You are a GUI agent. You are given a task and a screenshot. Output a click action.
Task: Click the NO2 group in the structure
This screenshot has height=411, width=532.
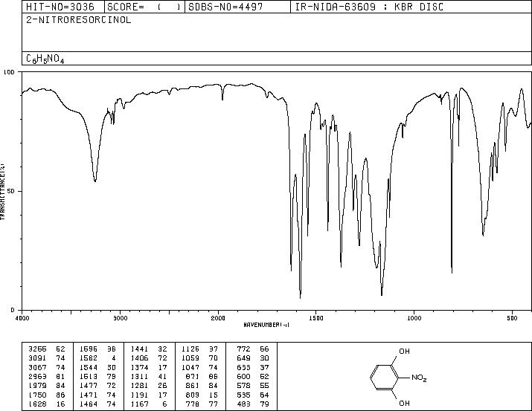point(419,378)
